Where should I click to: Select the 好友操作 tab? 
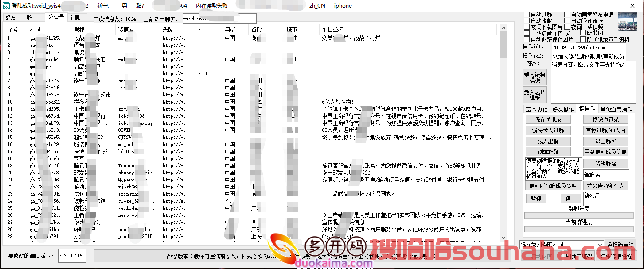563,109
